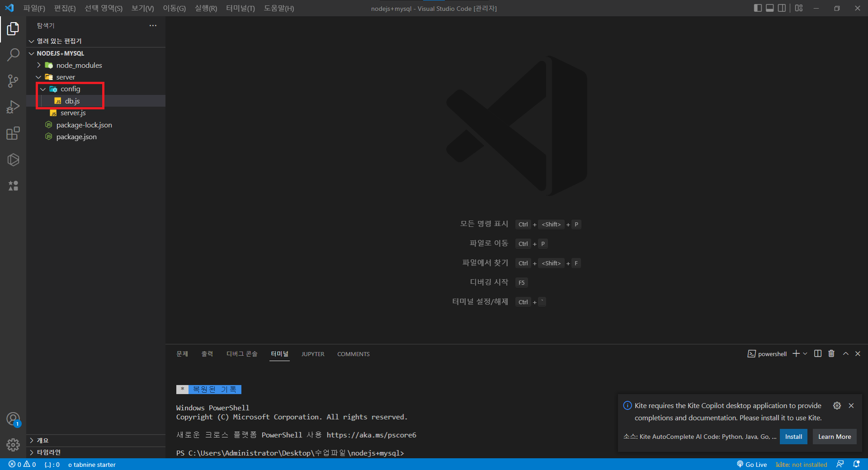
Task: Click Learn More in Kite notification
Action: coord(835,437)
